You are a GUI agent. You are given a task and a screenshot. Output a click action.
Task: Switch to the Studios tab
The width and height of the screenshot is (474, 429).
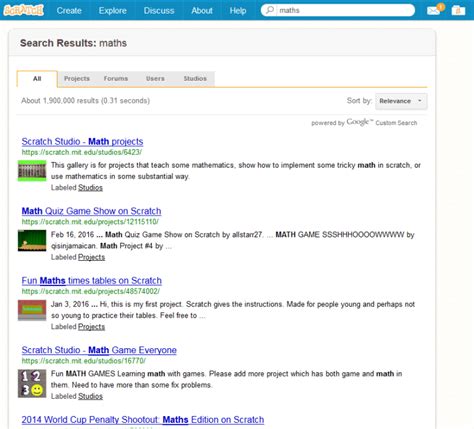pyautogui.click(x=195, y=79)
